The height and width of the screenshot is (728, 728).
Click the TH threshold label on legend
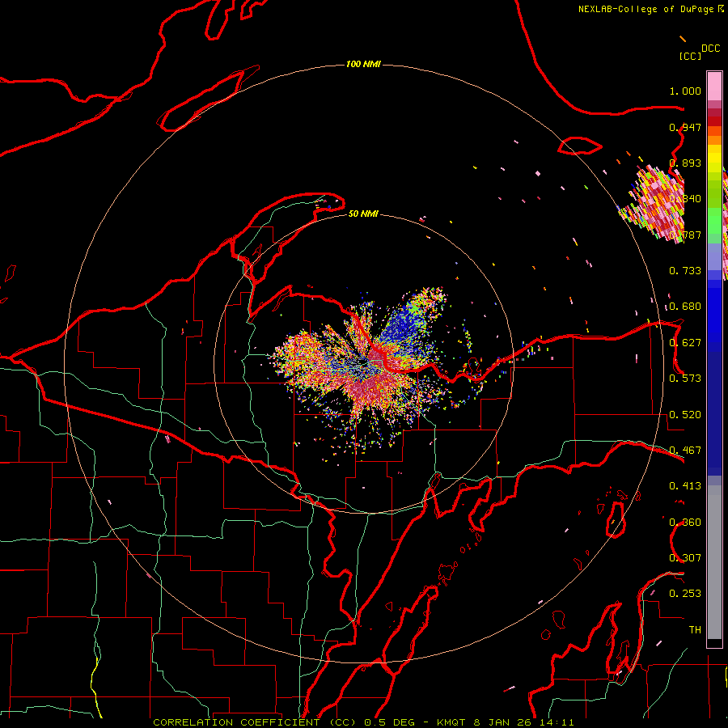(695, 630)
